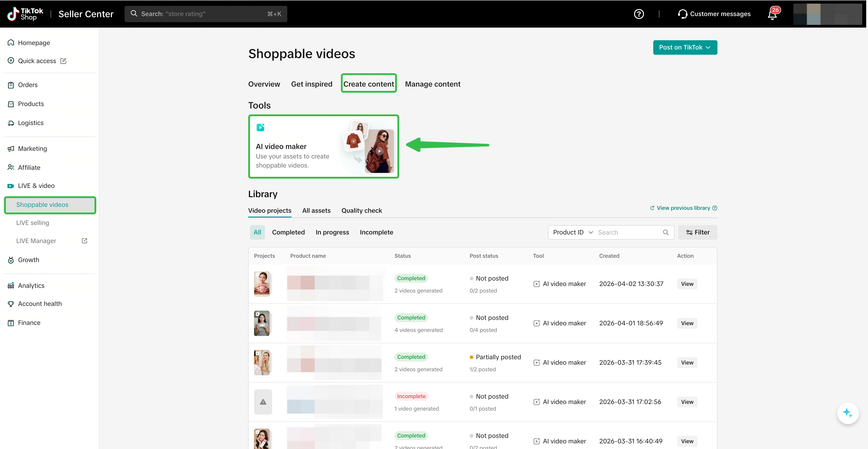Viewport: 868px width, 449px height.
Task: View the project created 2026-04-01 18:56:49
Action: tap(687, 323)
